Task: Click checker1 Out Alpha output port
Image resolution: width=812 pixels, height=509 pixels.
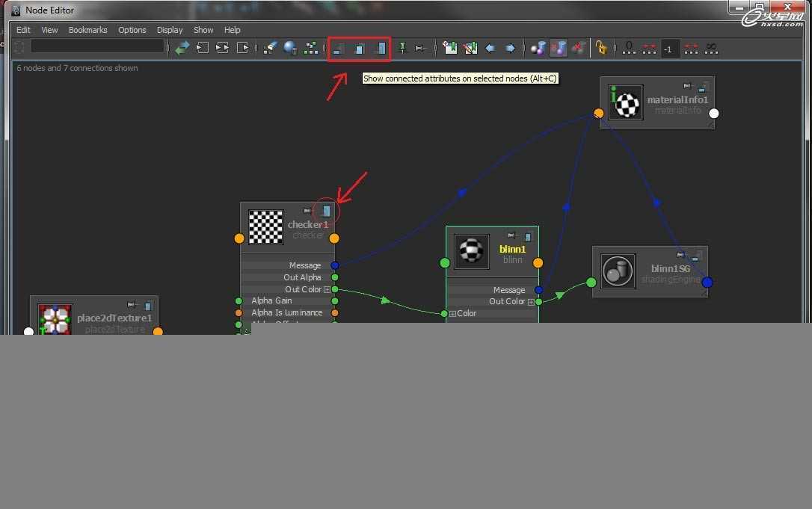Action: 335,277
